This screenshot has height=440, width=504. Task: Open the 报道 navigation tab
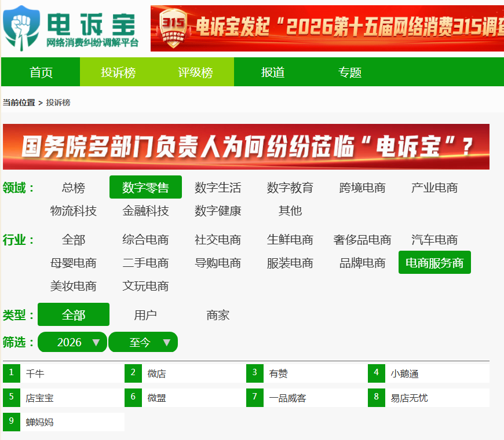[273, 72]
